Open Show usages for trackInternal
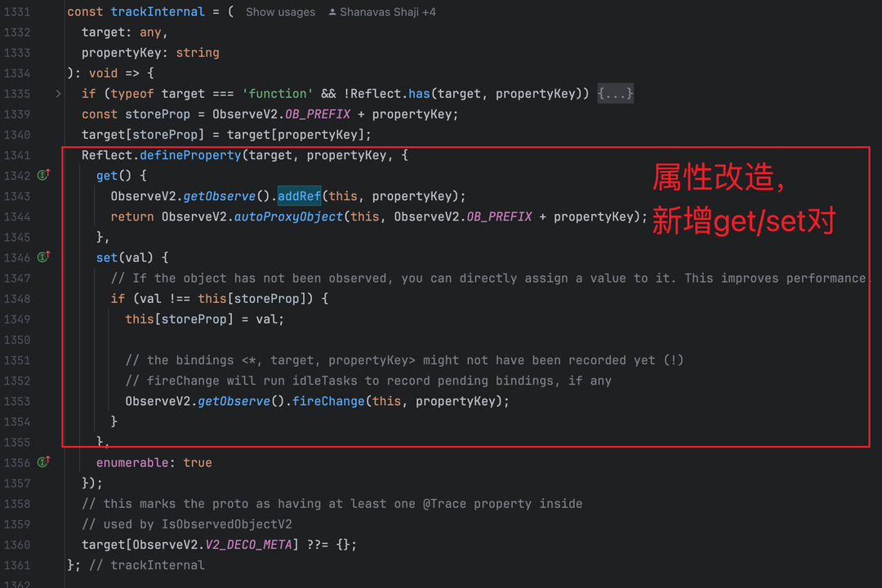Viewport: 882px width, 588px height. pos(280,11)
